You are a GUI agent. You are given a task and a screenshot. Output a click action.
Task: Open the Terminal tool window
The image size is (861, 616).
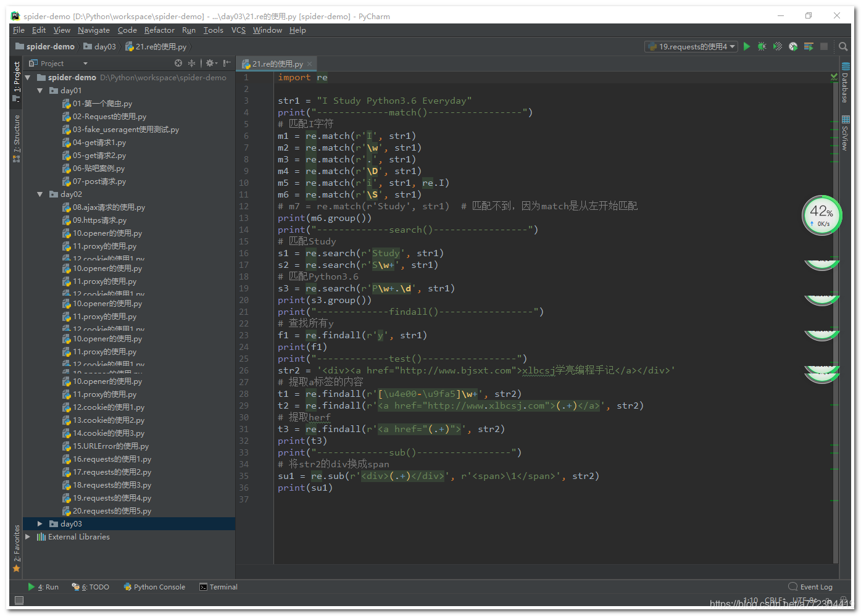tap(218, 587)
